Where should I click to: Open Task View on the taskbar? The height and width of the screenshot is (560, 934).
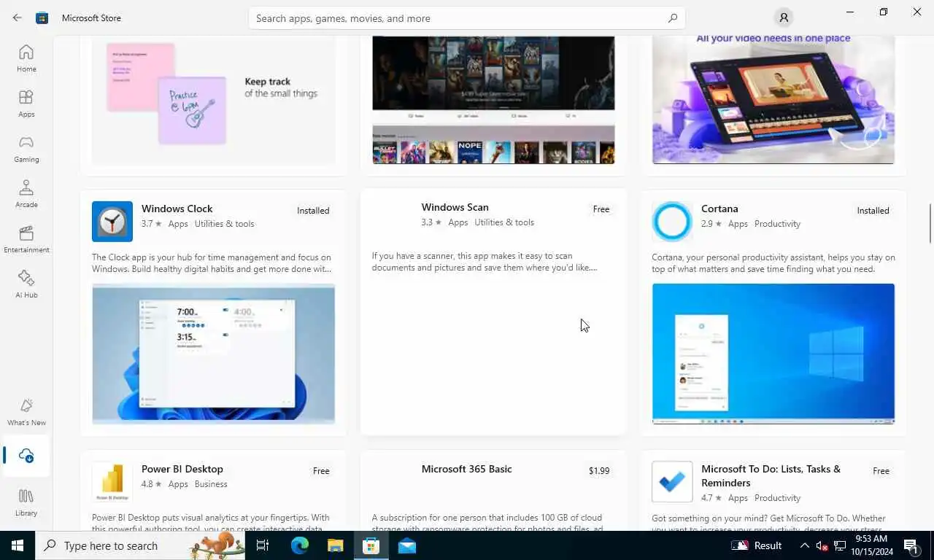tap(263, 545)
